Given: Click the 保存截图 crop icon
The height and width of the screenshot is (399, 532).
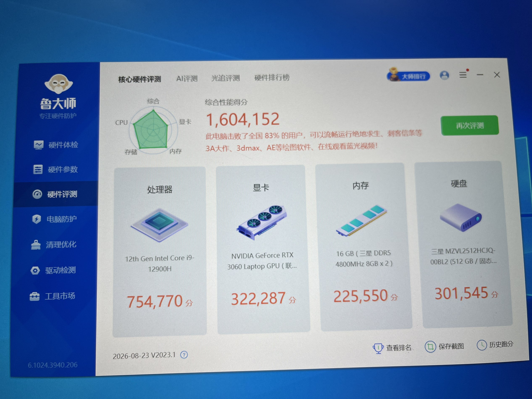Looking at the screenshot, I should (430, 346).
